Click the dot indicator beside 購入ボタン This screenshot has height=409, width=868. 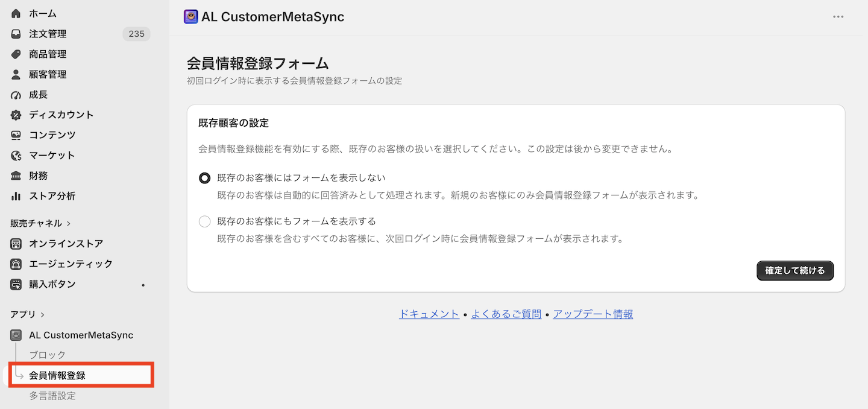[143, 285]
